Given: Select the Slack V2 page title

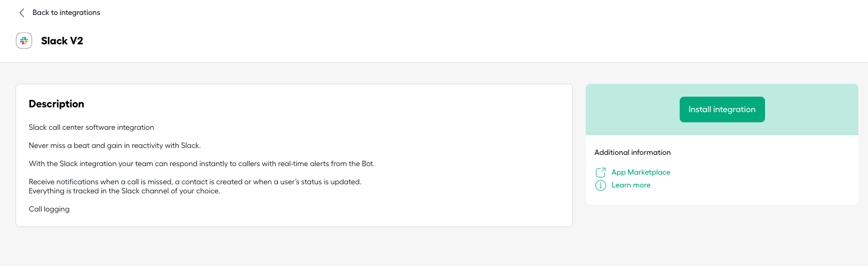Looking at the screenshot, I should [62, 41].
